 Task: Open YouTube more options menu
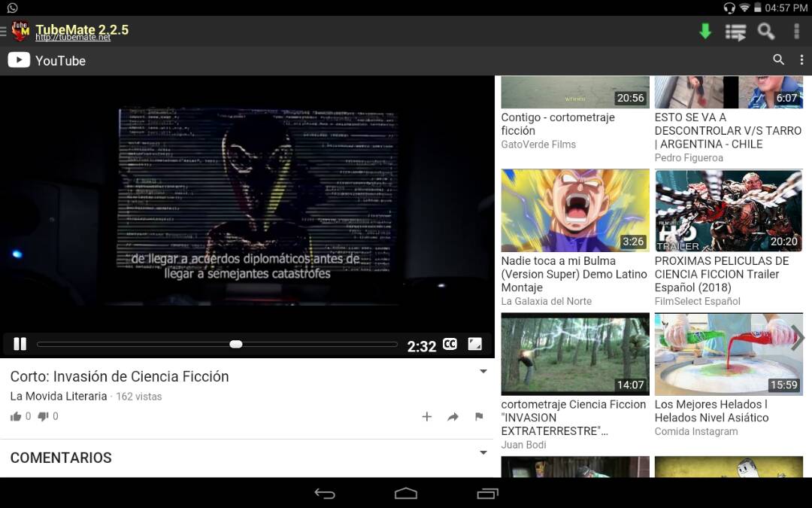point(801,59)
